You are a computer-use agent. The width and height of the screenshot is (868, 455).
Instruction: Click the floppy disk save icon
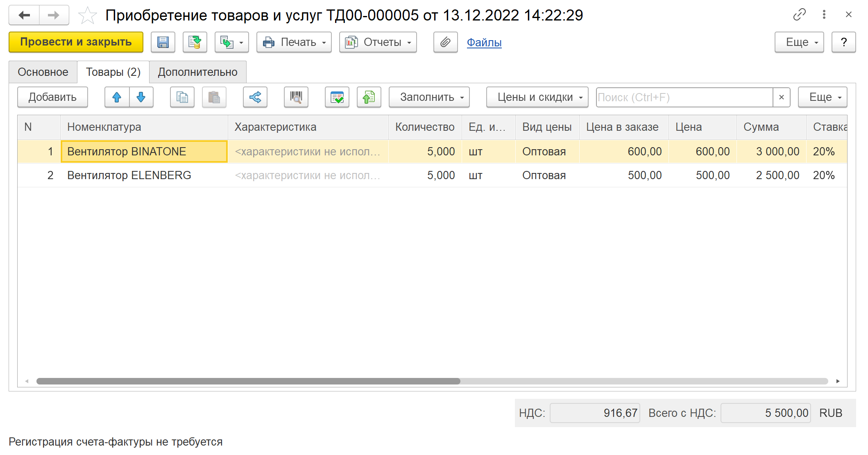(x=163, y=42)
